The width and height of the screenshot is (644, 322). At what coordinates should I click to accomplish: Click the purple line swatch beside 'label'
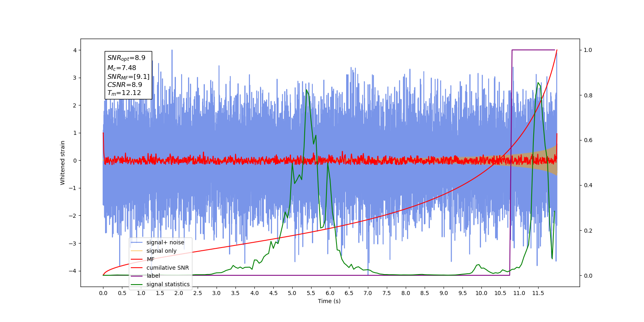tap(137, 276)
